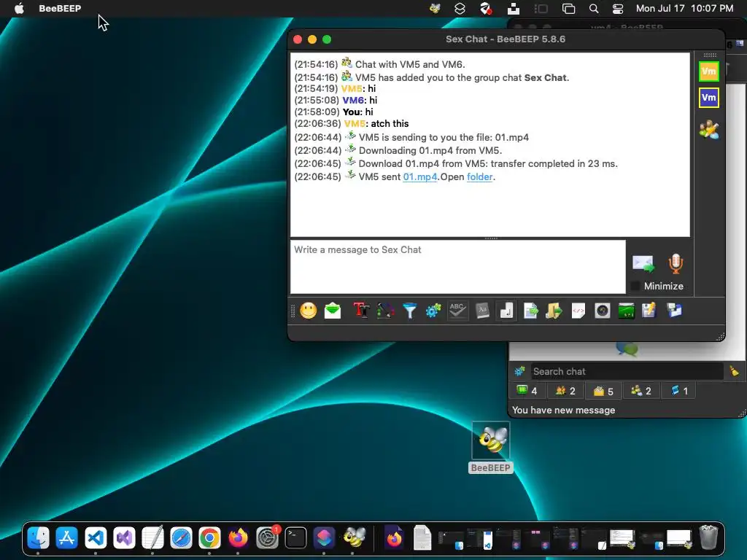Toggle ABC spell checking button
The width and height of the screenshot is (747, 560).
457,311
